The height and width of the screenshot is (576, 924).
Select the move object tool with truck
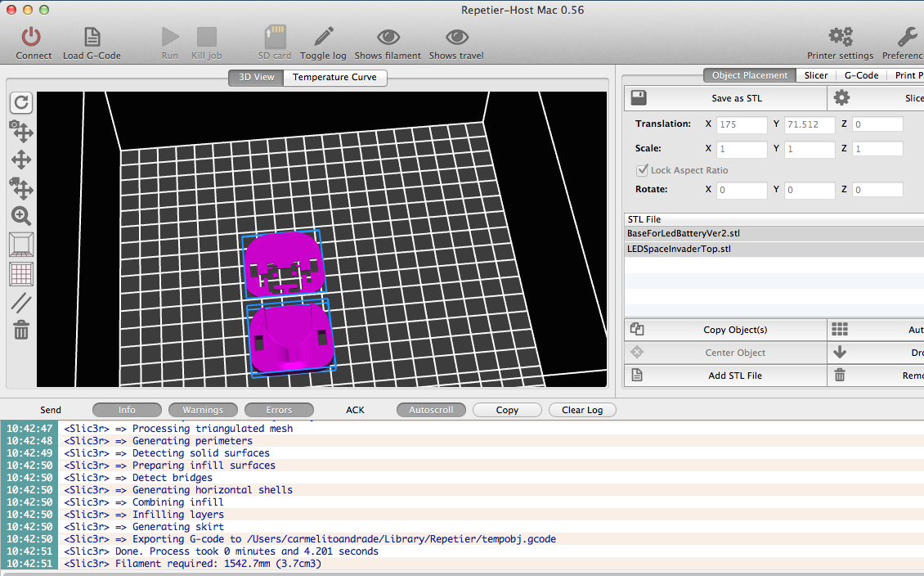point(21,188)
